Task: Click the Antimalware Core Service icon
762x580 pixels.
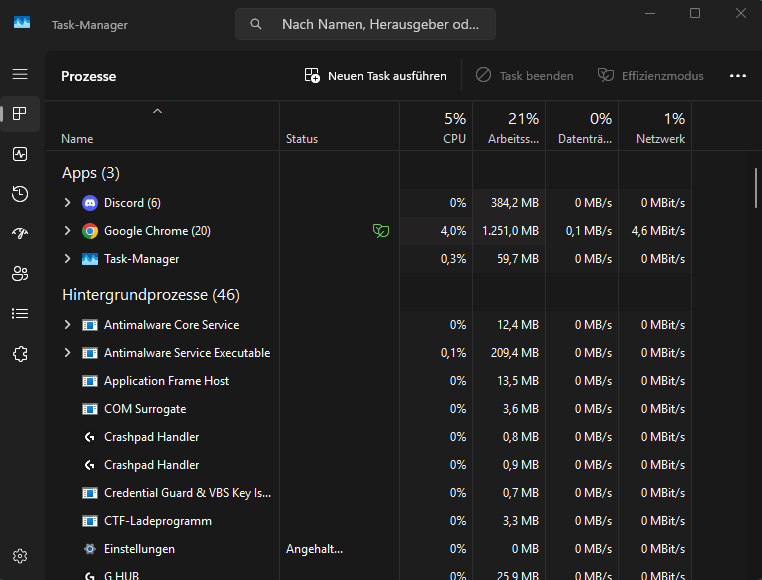Action: 90,325
